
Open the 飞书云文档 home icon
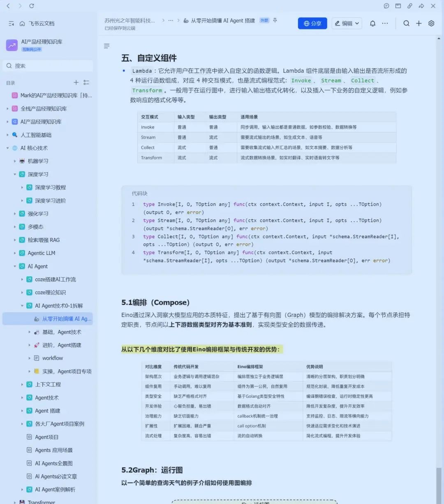(23, 23)
